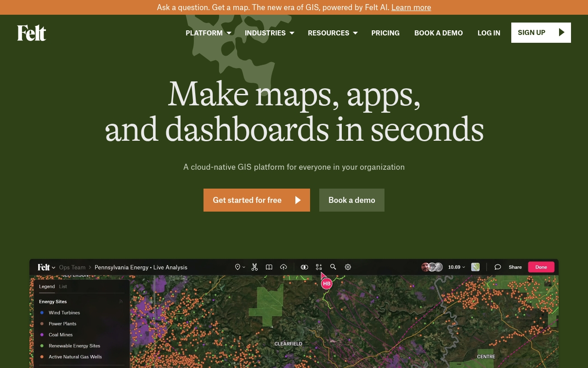Select the scissors clip tool
Viewport: 588px width, 368px height.
coord(254,267)
